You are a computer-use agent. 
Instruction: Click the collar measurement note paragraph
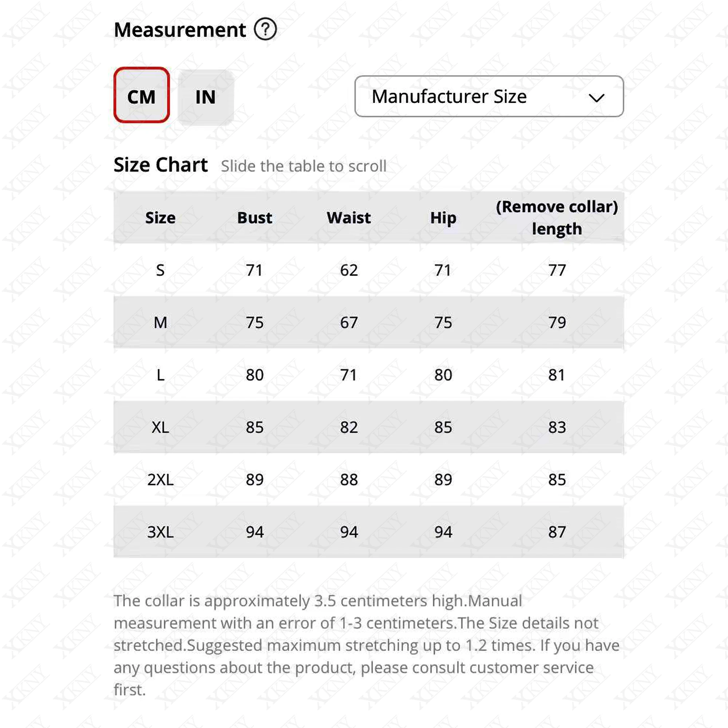366,645
